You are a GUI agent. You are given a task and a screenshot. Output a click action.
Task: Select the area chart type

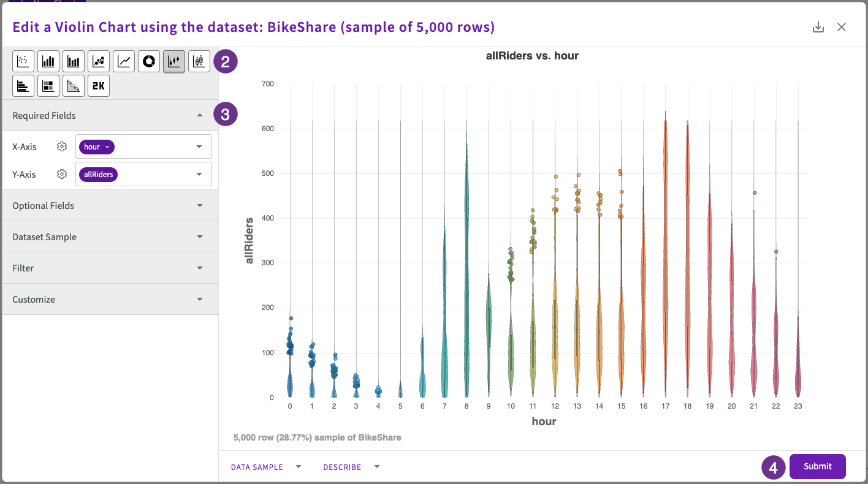[74, 86]
